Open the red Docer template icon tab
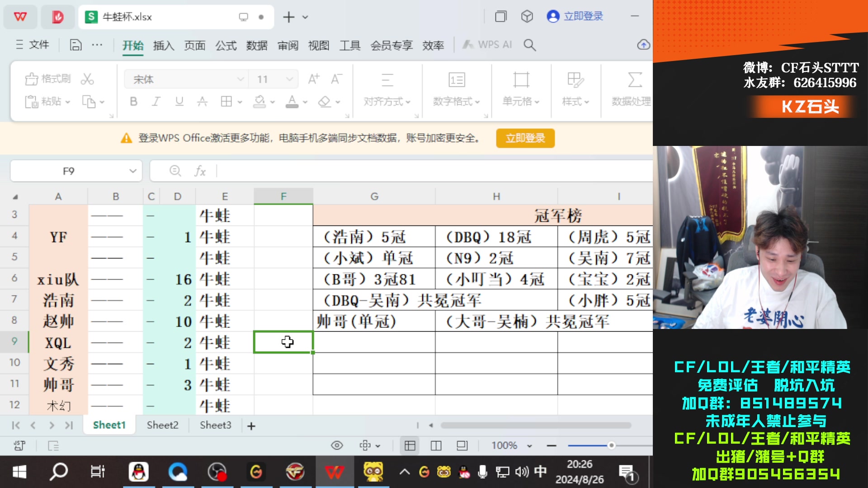The height and width of the screenshot is (488, 868). tap(57, 17)
